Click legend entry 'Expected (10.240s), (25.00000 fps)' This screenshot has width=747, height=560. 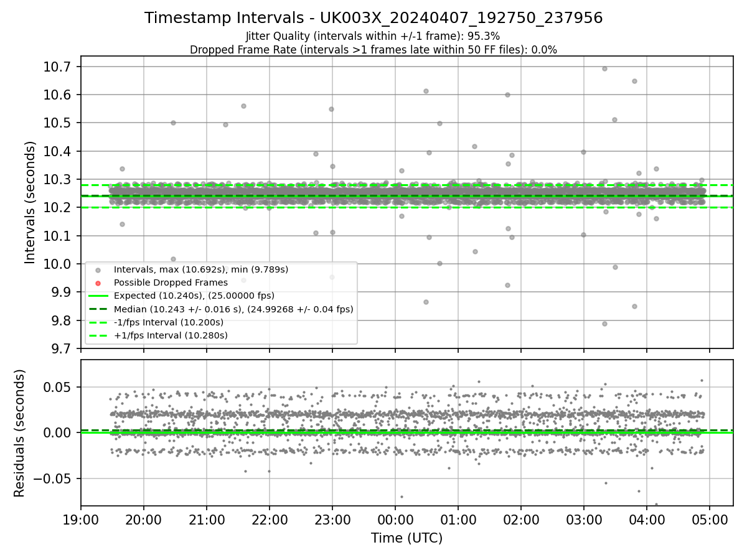tap(194, 296)
